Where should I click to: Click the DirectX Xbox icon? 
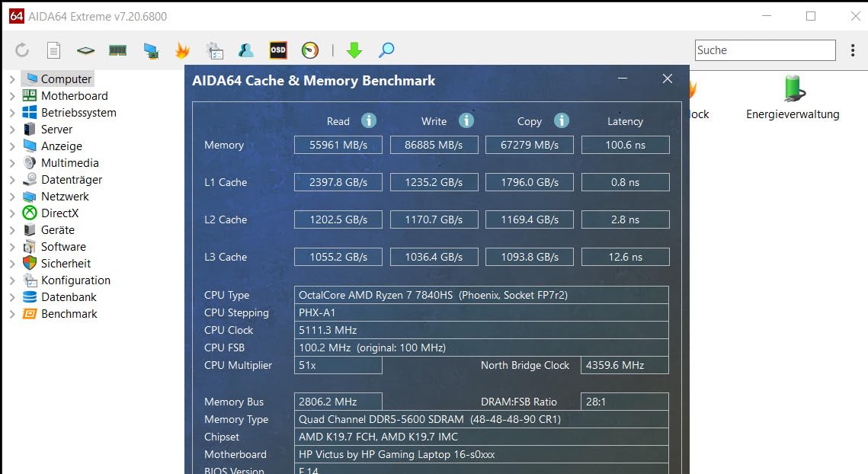(29, 213)
